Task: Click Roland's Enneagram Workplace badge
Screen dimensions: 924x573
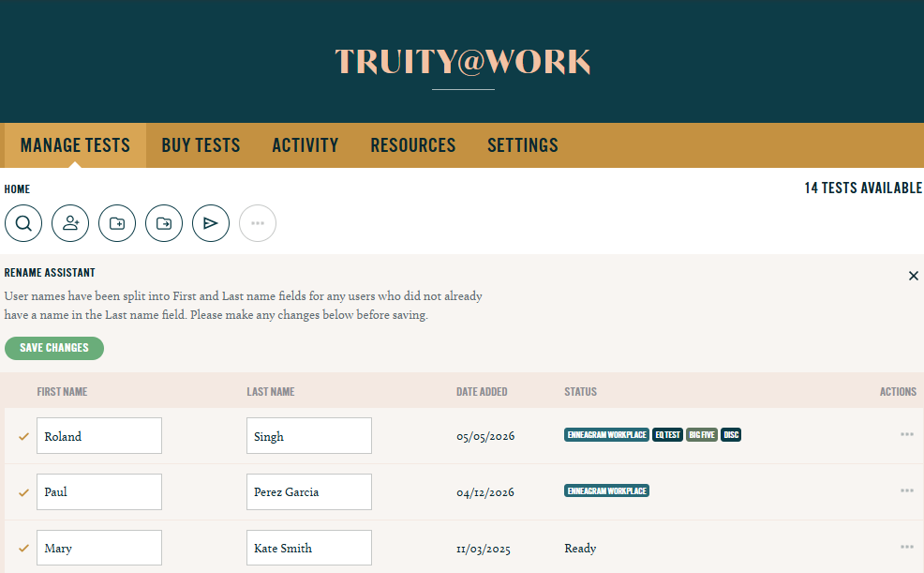Action: (x=606, y=435)
